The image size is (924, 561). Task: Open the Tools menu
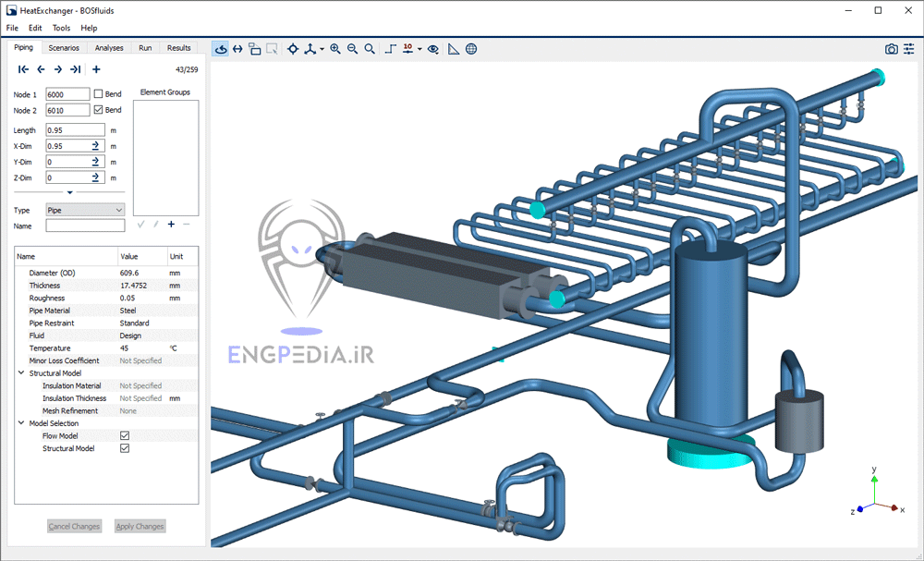tap(61, 28)
